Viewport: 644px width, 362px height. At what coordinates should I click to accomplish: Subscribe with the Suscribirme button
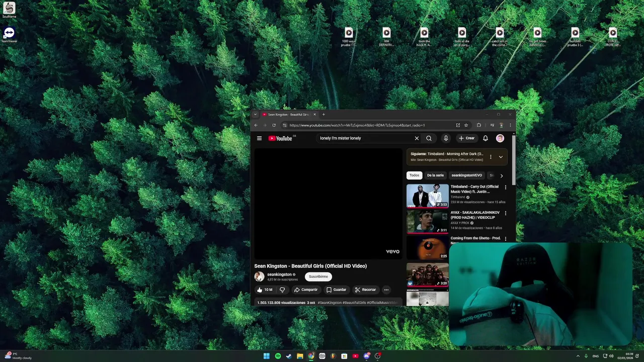point(318,277)
